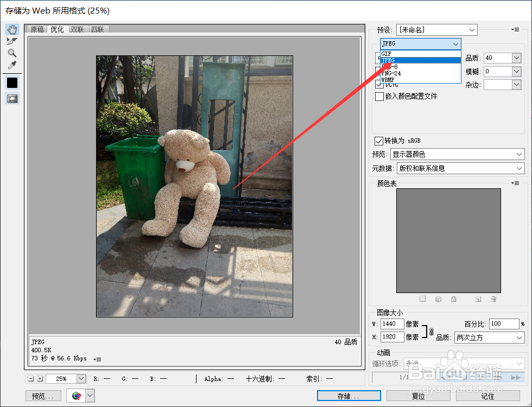This screenshot has width=532, height=407.
Task: Click the zoom out minus button
Action: 31,379
